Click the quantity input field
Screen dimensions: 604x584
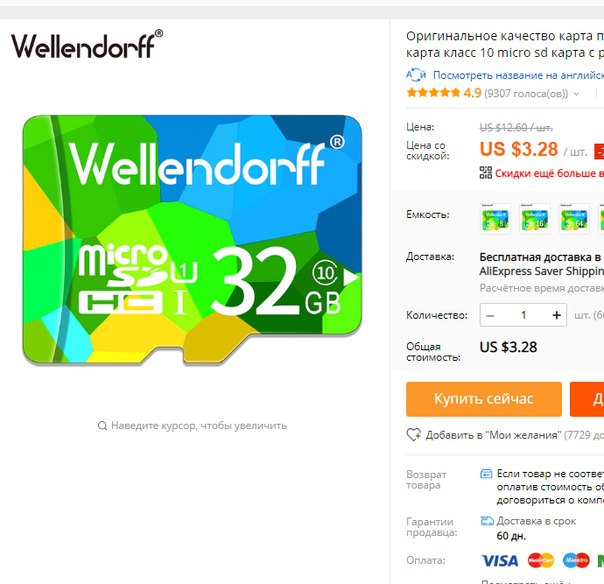point(523,315)
